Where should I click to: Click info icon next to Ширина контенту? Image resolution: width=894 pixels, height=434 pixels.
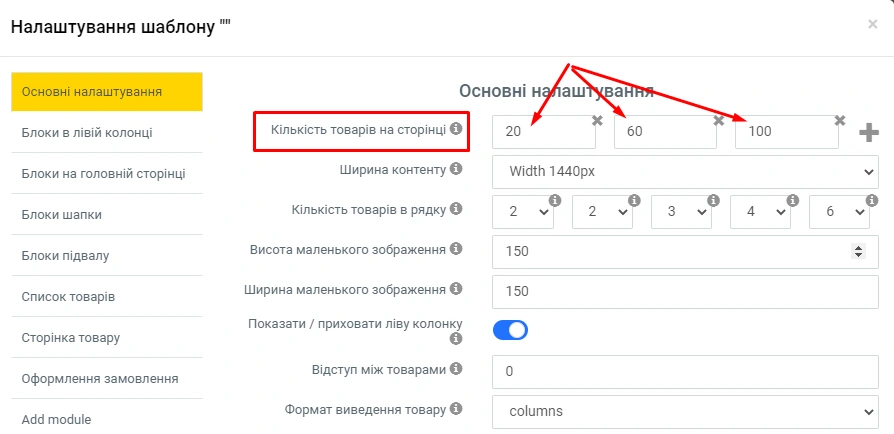click(x=456, y=169)
